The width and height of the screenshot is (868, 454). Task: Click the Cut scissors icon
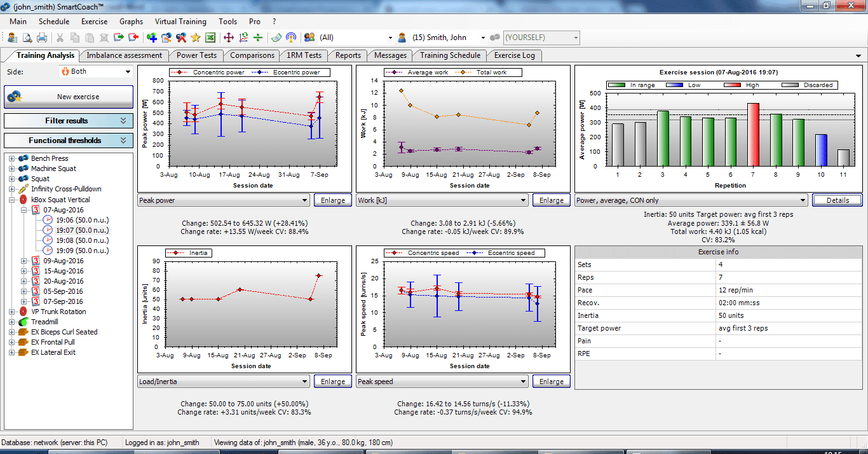click(x=60, y=38)
